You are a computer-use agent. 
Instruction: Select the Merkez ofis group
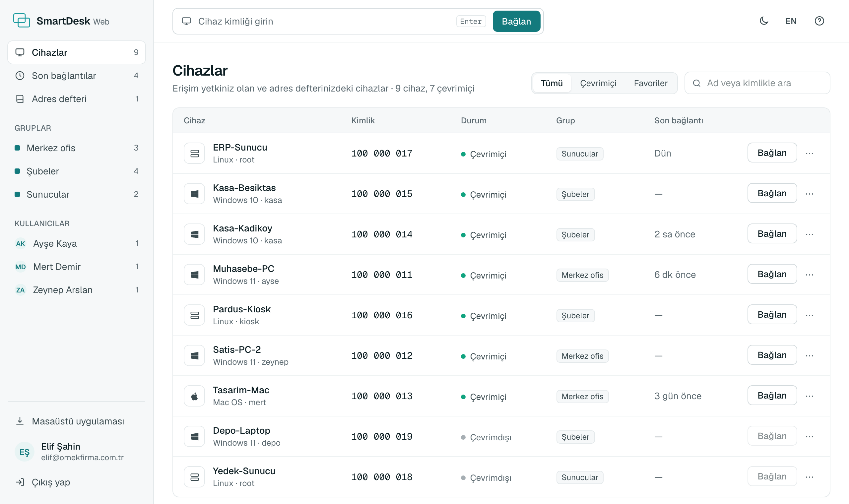point(76,148)
